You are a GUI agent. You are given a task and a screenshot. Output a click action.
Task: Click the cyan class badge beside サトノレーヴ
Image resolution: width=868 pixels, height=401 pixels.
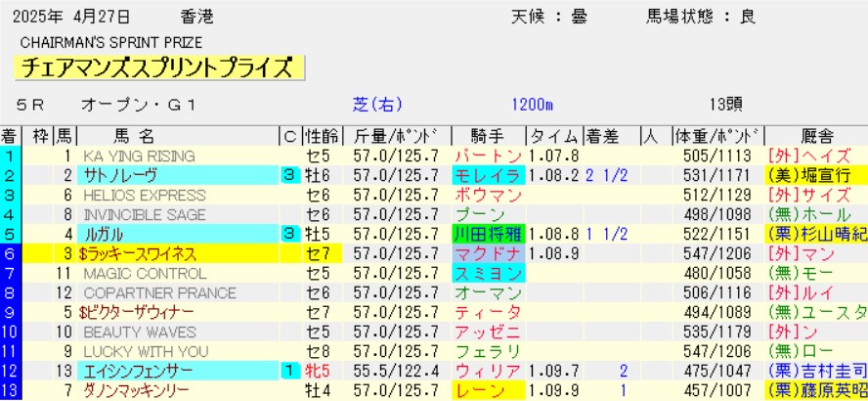coord(290,176)
